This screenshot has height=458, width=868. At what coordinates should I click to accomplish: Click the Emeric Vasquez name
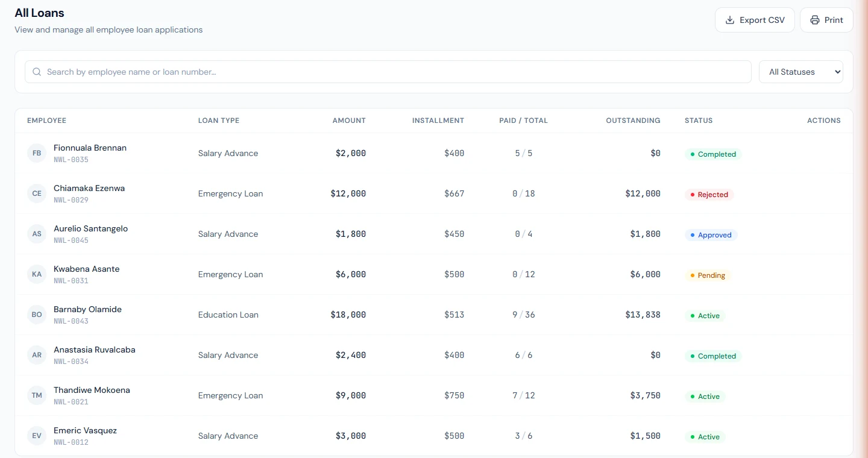pos(85,430)
